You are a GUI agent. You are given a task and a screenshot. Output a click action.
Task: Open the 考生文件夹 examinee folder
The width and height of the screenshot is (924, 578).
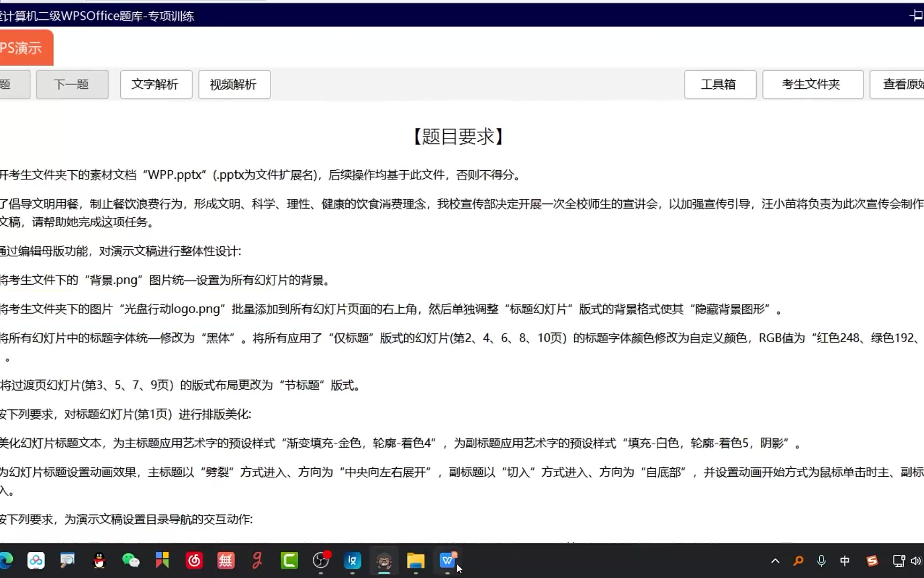[812, 85]
